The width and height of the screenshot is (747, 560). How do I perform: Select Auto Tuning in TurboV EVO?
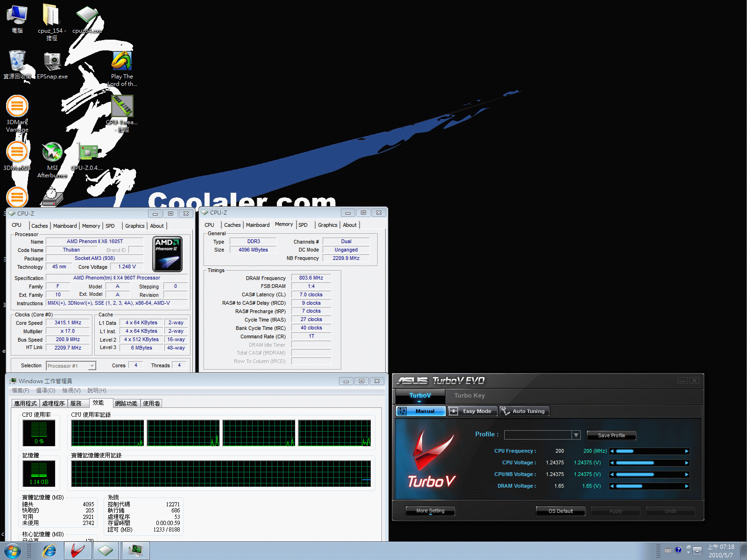524,411
